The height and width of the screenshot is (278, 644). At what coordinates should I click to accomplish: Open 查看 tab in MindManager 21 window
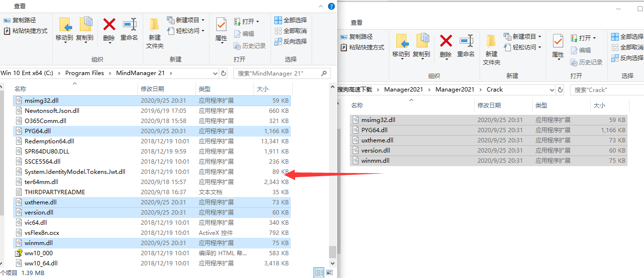click(x=20, y=6)
